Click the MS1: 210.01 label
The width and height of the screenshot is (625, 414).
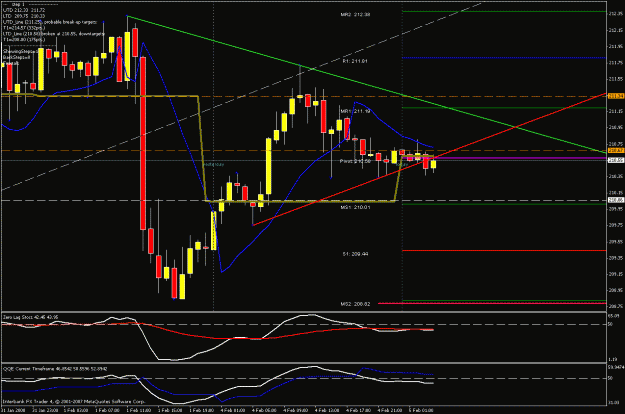coord(355,208)
